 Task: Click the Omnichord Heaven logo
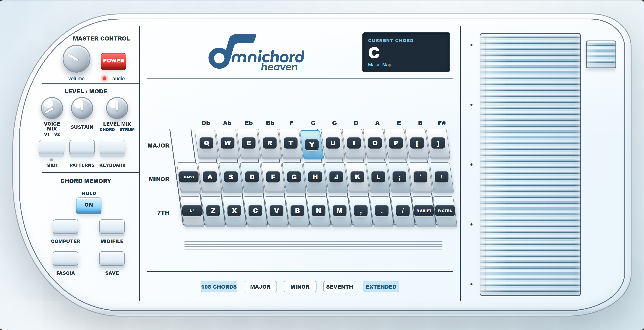(x=256, y=52)
